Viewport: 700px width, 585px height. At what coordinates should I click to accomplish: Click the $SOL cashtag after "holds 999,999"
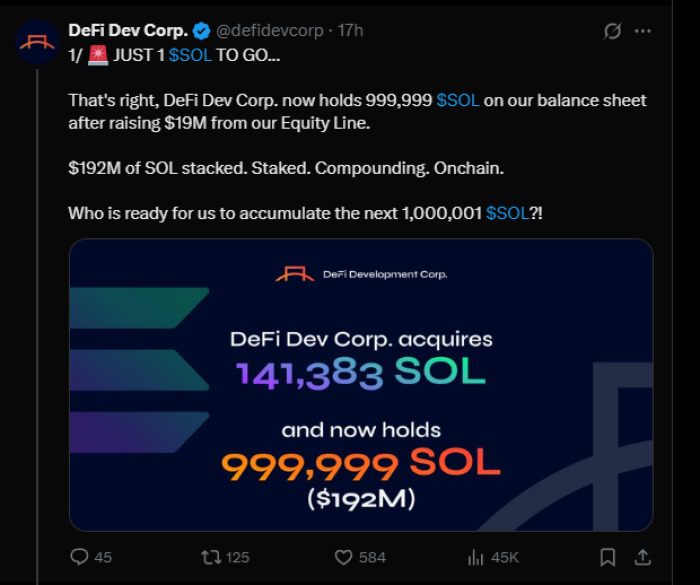coord(458,100)
